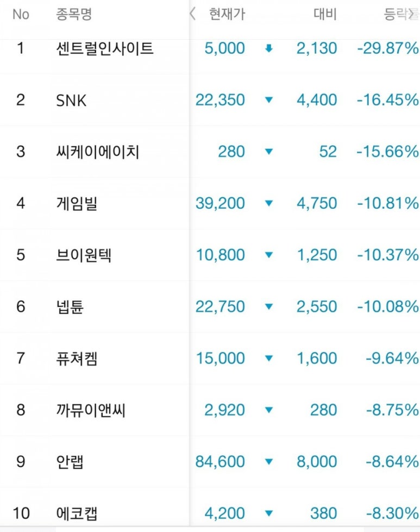
Task: Click 게임빌 change rate -10.81%
Action: click(388, 203)
